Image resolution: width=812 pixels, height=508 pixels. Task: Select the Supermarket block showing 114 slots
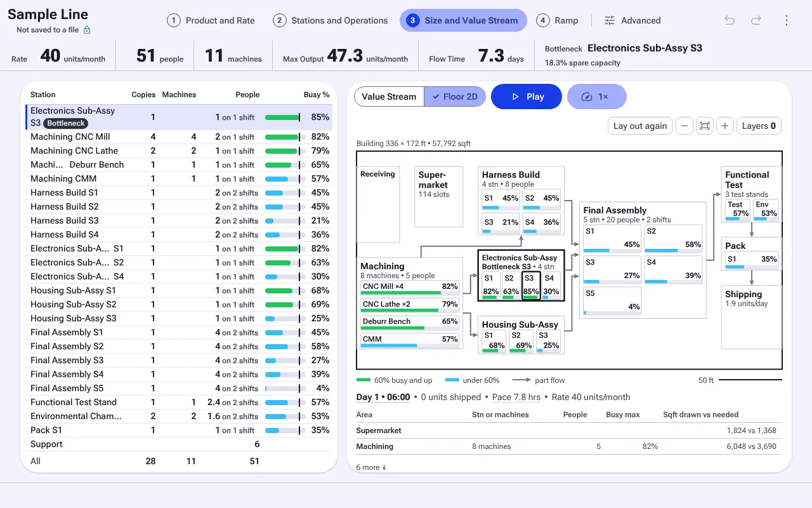[x=439, y=197]
